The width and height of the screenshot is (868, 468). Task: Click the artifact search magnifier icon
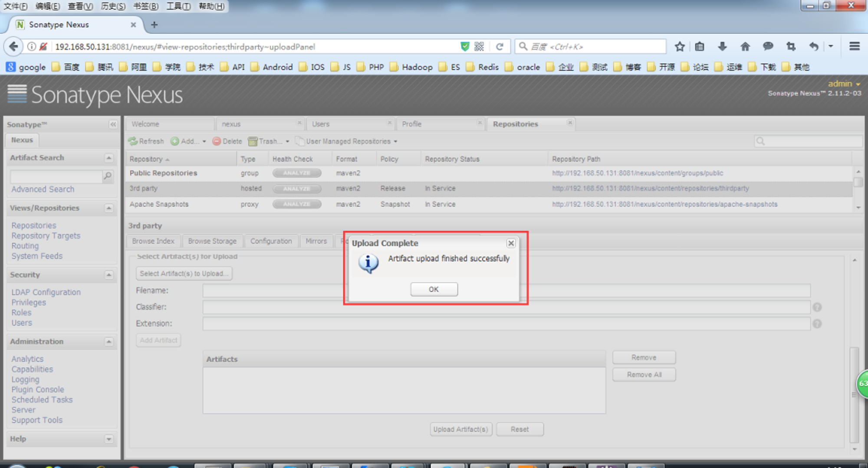tap(108, 176)
